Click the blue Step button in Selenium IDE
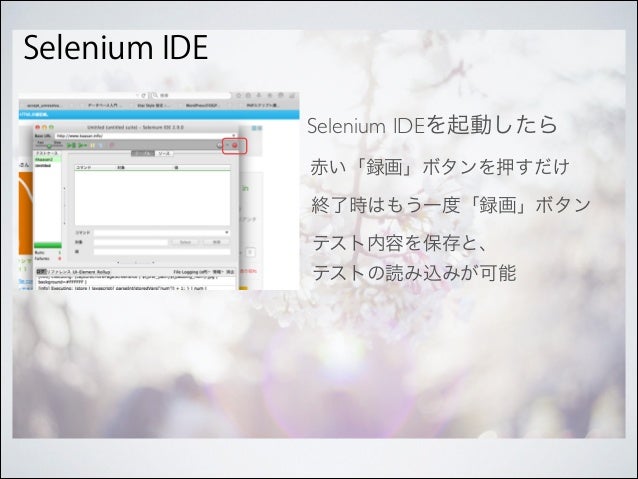 pyautogui.click(x=101, y=145)
